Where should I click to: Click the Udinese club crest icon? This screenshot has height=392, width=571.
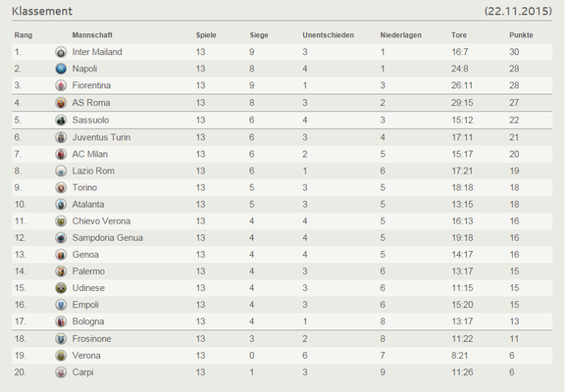61,288
